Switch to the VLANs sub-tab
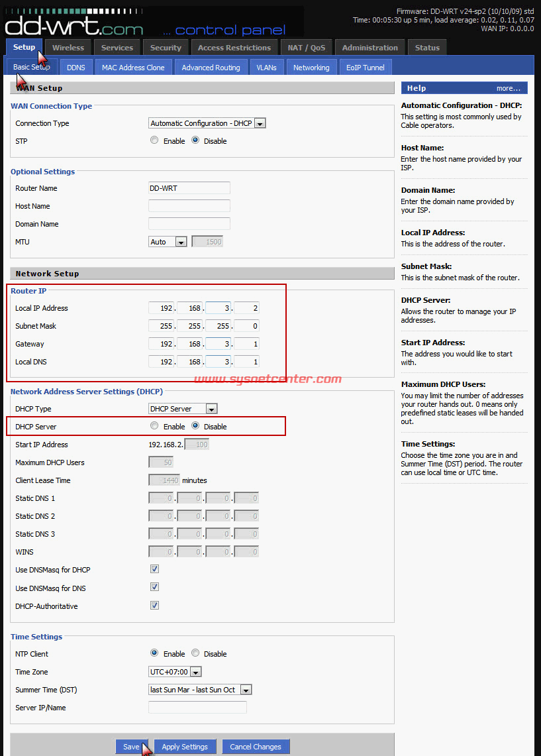Screen dimensions: 541x756 click(x=266, y=68)
